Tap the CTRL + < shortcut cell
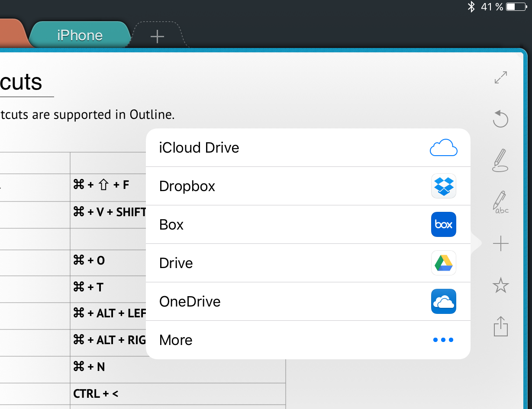This screenshot has height=409, width=532. [x=177, y=394]
